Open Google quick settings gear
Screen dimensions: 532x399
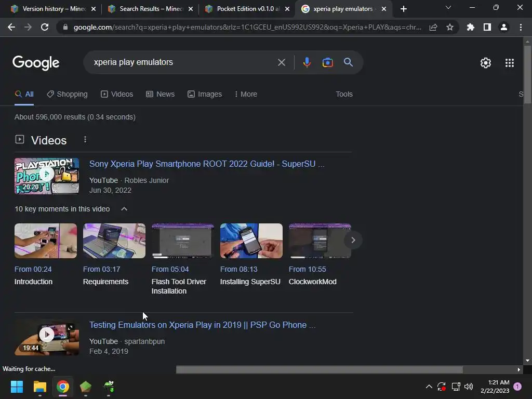click(x=486, y=63)
